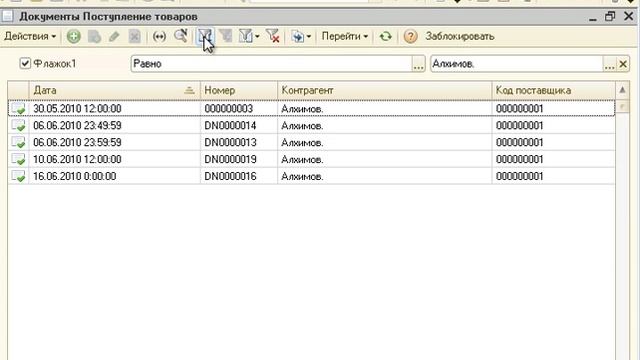Click the find by number magnifier icon
The image size is (640, 360).
180,36
